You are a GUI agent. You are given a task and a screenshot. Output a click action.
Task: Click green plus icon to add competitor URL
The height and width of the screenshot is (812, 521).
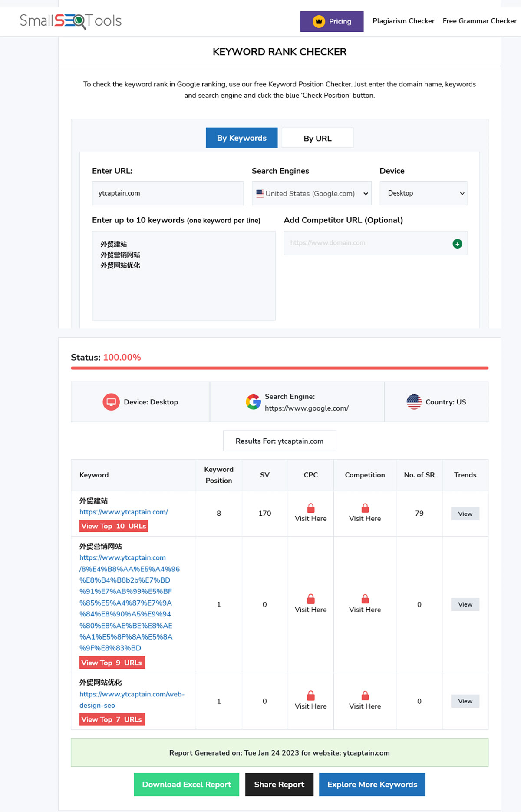[x=457, y=244]
